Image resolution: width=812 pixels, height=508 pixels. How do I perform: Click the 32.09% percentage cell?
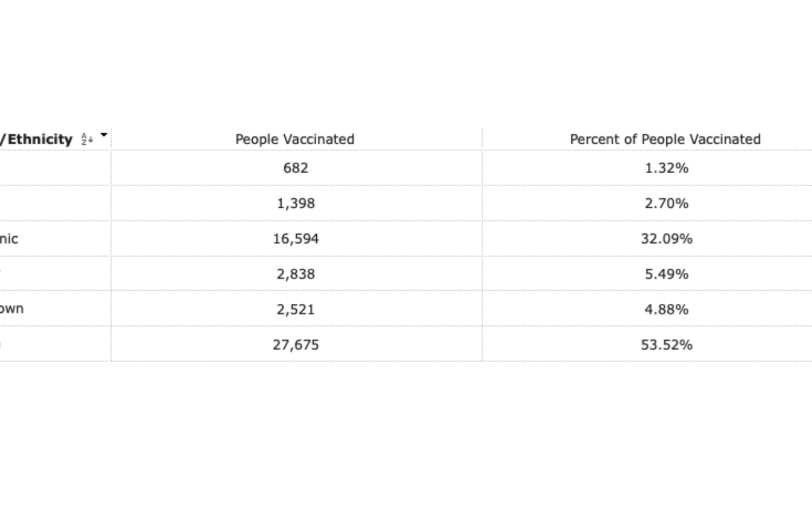click(x=667, y=238)
